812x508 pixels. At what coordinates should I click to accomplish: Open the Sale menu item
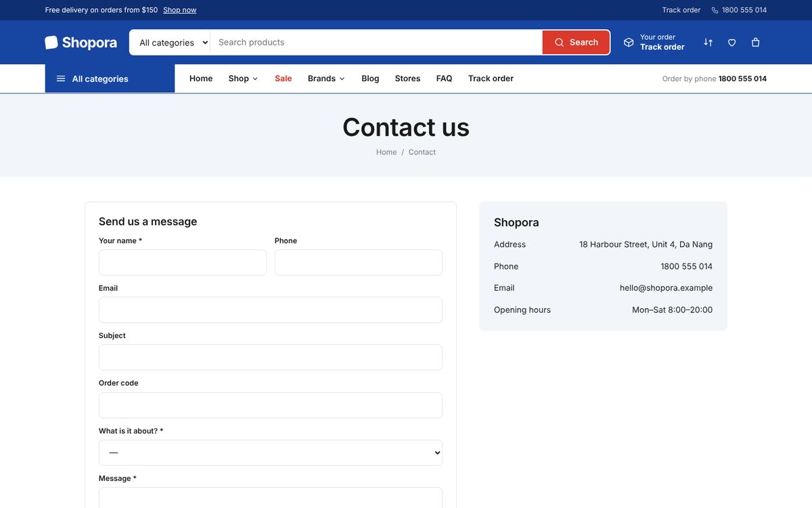pyautogui.click(x=284, y=79)
